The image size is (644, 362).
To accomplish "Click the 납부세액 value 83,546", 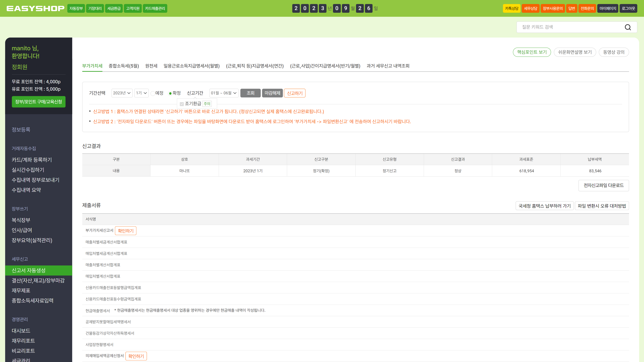I will pos(595,171).
